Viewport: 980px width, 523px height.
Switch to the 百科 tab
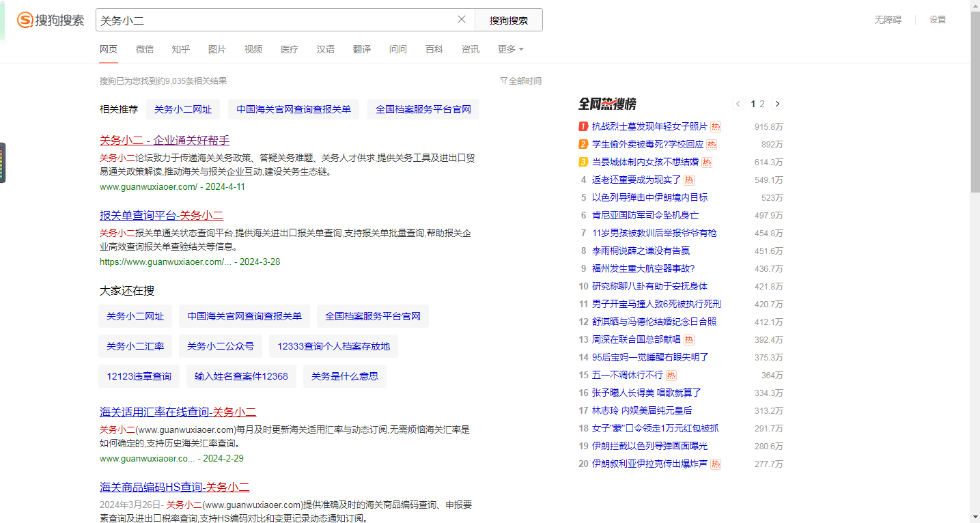[434, 49]
